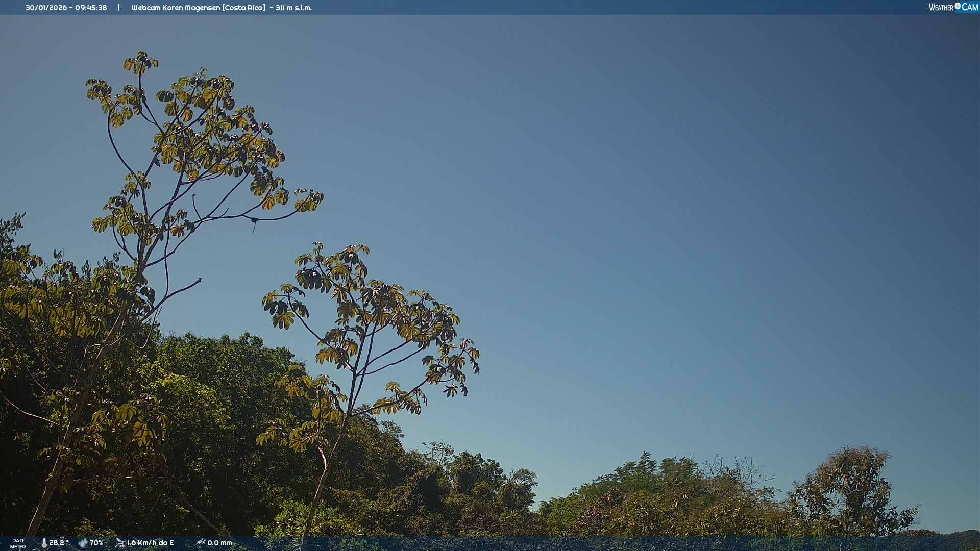The height and width of the screenshot is (551, 980).
Task: Click the clear blue sky area
Action: point(664,204)
